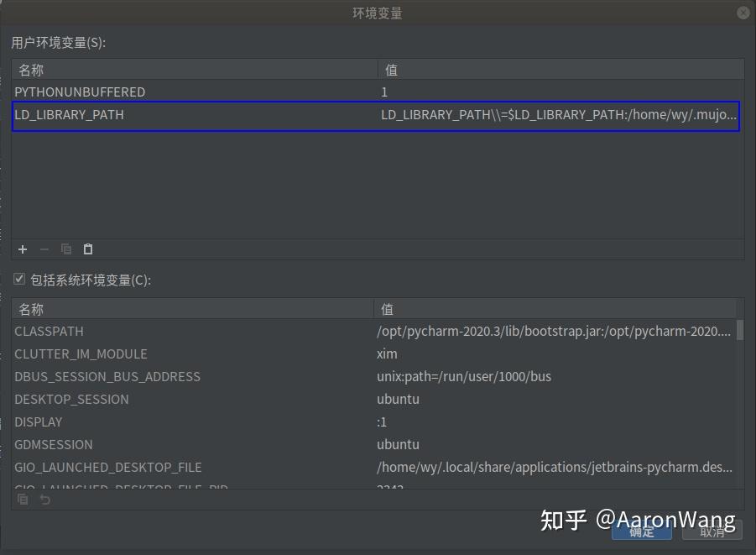Paste environment variables from clipboard

[87, 249]
